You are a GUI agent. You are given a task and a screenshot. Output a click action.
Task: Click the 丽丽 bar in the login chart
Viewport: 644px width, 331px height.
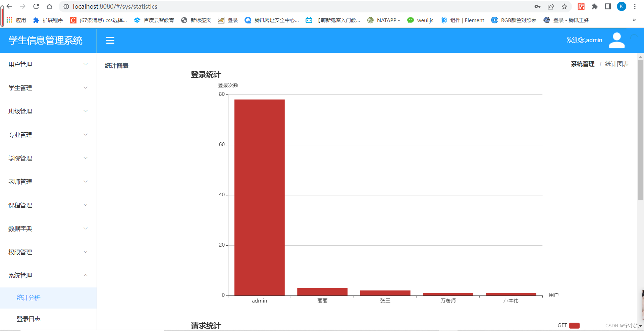pyautogui.click(x=322, y=292)
